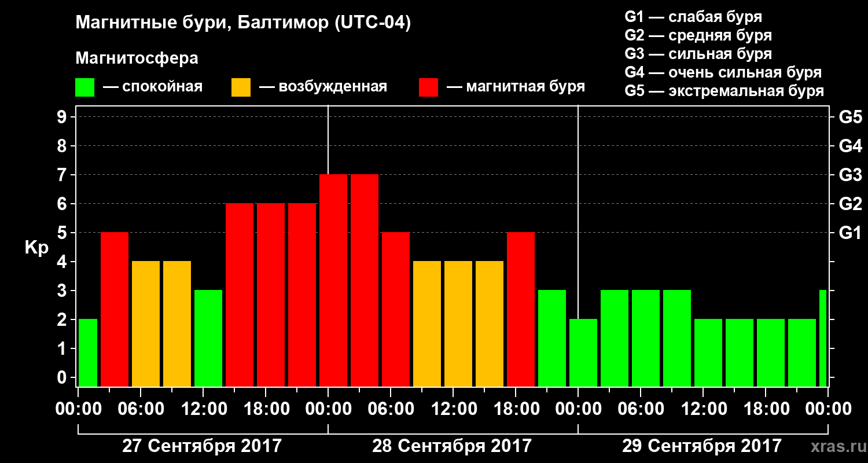Viewport: 868px width, 463px height.
Task: Click the '29 Сентября 2017' date label
Action: (702, 446)
